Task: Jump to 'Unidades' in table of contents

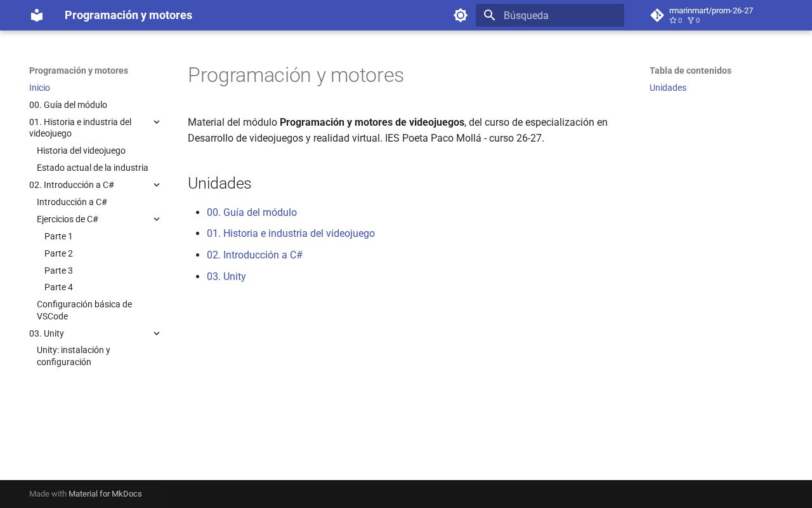Action: [668, 88]
